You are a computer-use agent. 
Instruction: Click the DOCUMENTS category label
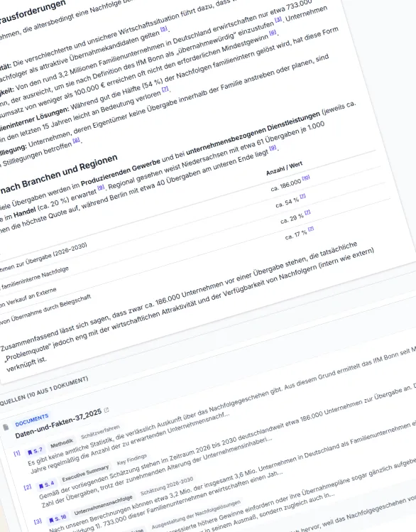tap(32, 420)
